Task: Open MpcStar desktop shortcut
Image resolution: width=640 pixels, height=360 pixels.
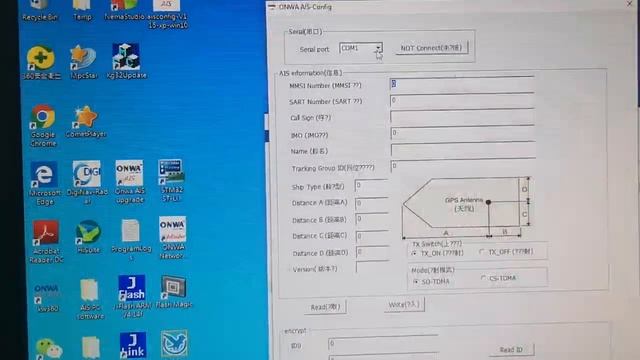Action: point(84,62)
